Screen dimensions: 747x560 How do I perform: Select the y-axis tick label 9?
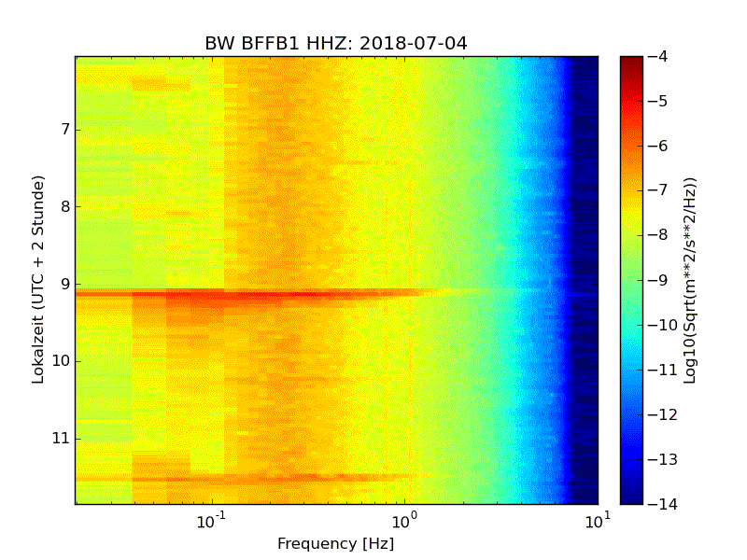65,284
